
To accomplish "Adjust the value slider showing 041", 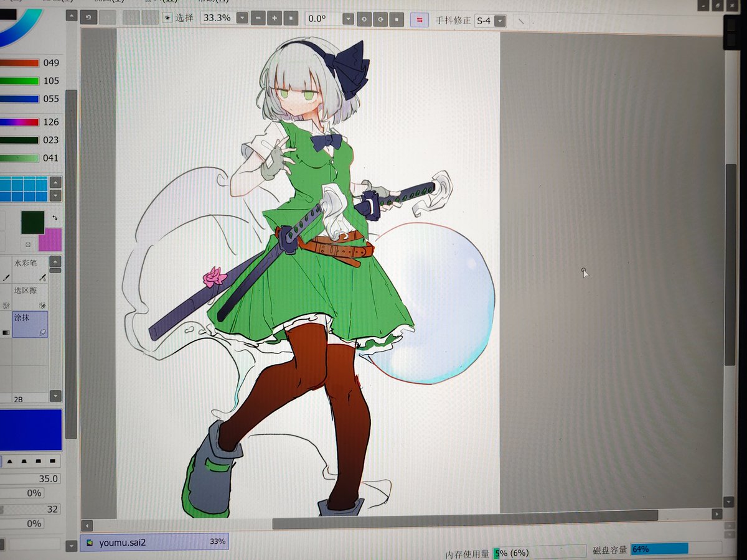I will click(x=20, y=158).
